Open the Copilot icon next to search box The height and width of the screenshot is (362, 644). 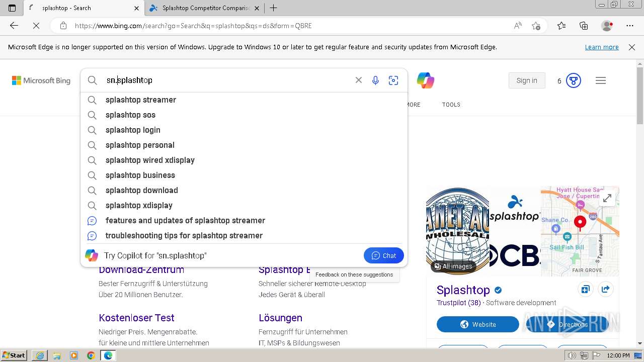(426, 80)
